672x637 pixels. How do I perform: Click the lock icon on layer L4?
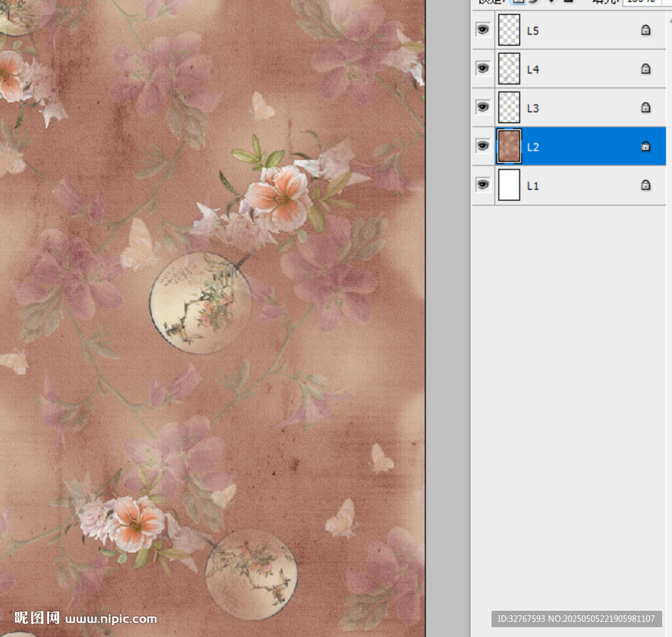coord(646,69)
